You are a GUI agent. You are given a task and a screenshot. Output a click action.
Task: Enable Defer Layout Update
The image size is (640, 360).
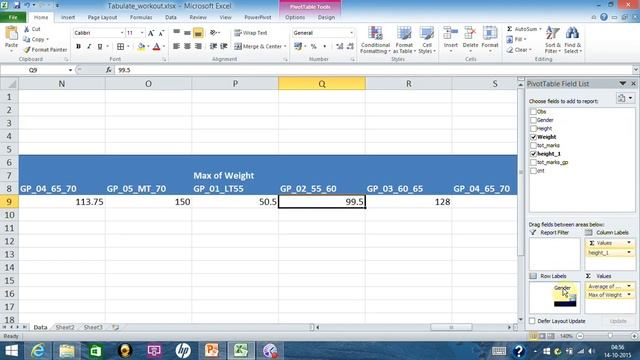[x=532, y=321]
